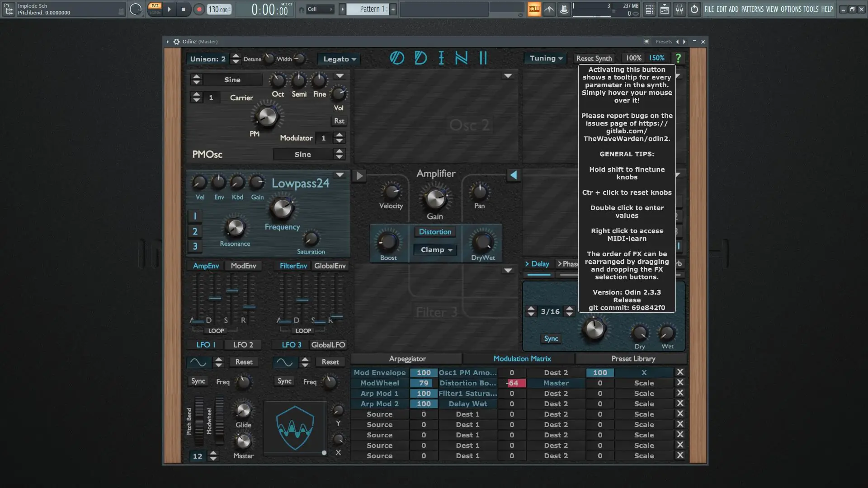Open the PATTERNS menu in FL Studio
This screenshot has height=488, width=868.
(x=752, y=9)
